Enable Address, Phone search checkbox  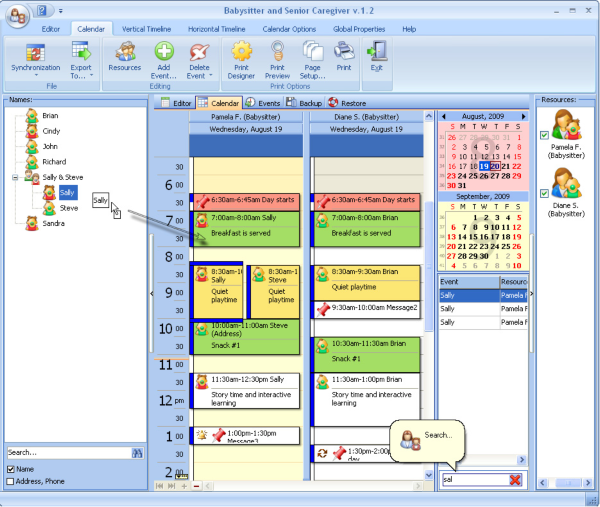pos(11,481)
